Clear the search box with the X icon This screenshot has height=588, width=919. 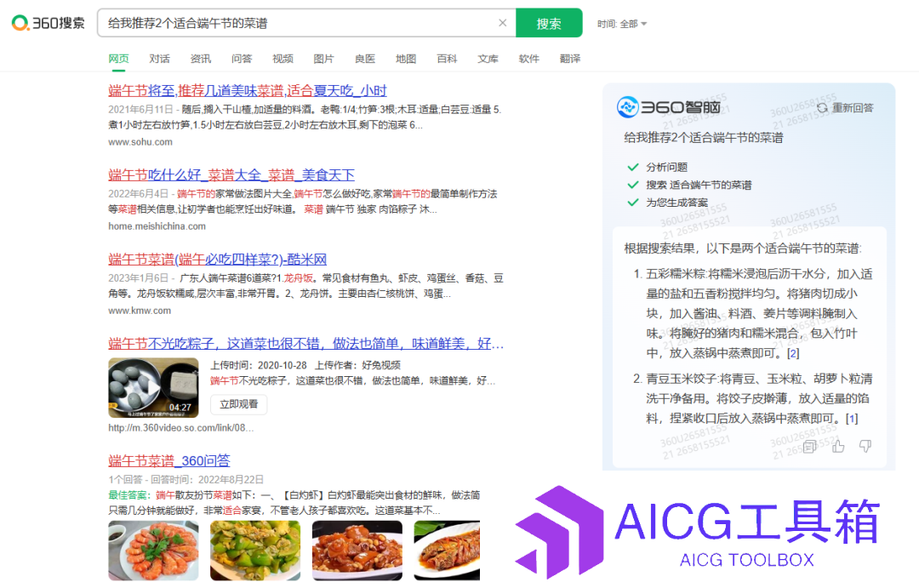[502, 23]
